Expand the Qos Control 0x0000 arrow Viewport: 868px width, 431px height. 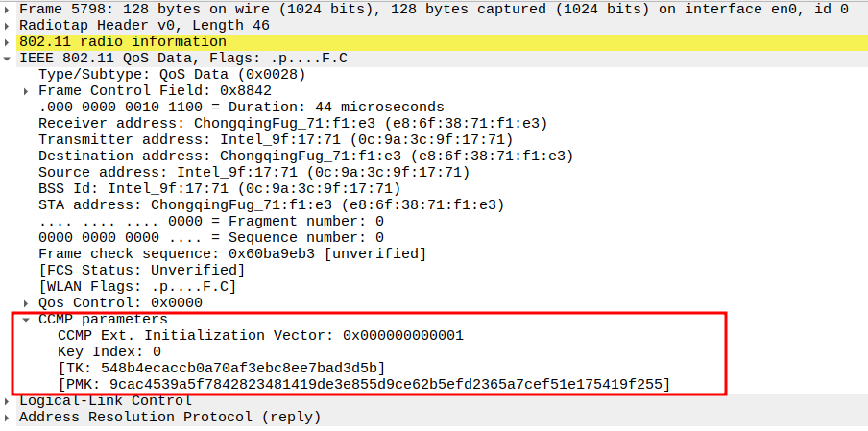[x=28, y=303]
